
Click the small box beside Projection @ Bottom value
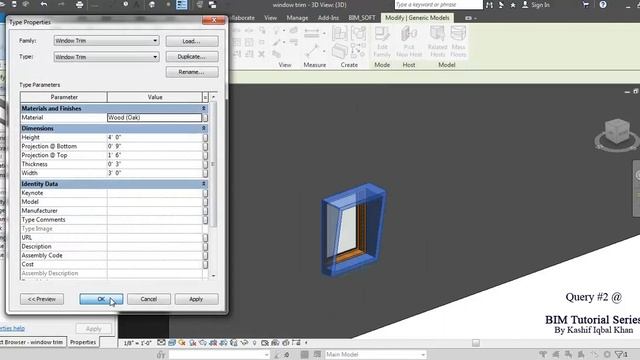point(205,147)
